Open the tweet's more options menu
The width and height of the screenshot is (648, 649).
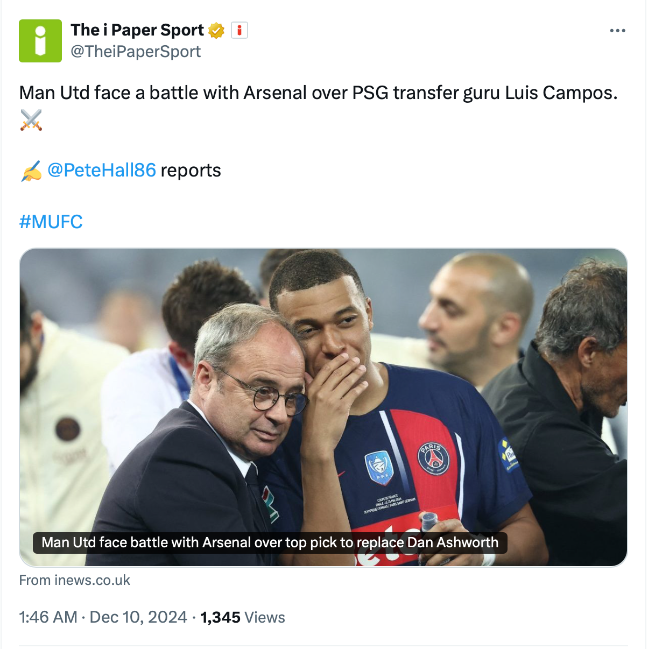point(617,31)
